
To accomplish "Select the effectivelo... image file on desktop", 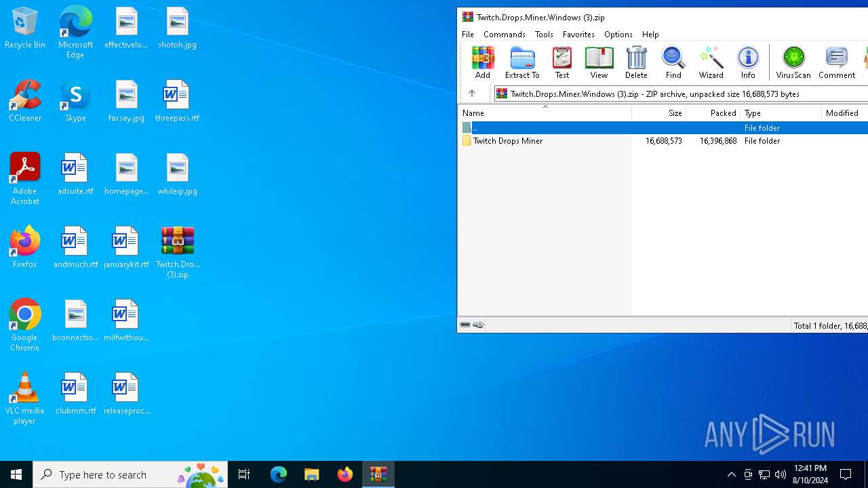I will [126, 28].
